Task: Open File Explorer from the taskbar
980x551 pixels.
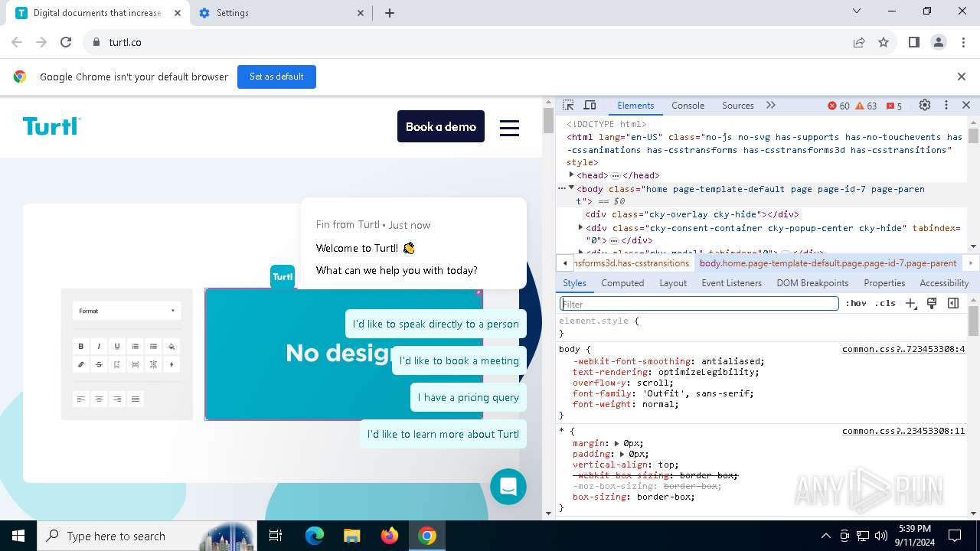Action: pos(351,536)
